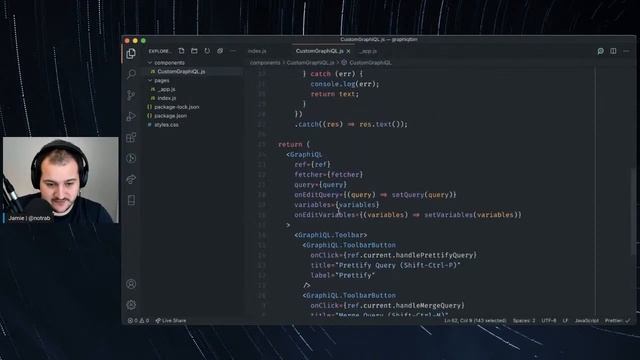Select the CustomGraphiQL.js editor tab
This screenshot has width=640, height=360.
pos(320,51)
